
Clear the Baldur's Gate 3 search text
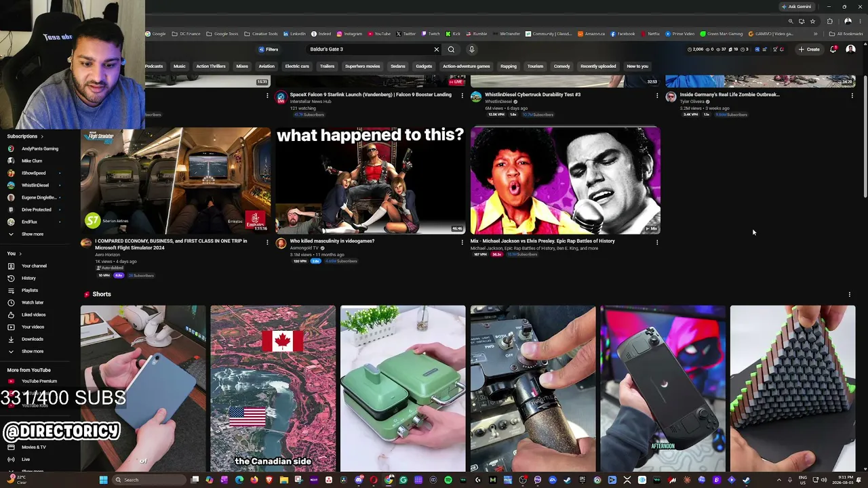[436, 49]
